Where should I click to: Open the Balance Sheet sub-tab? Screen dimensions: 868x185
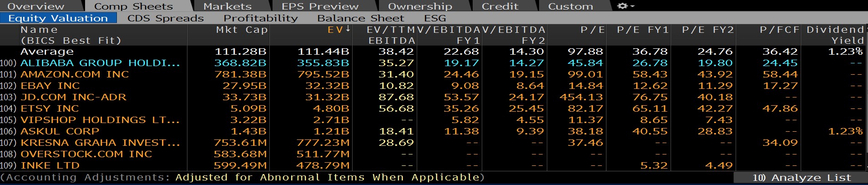(360, 18)
